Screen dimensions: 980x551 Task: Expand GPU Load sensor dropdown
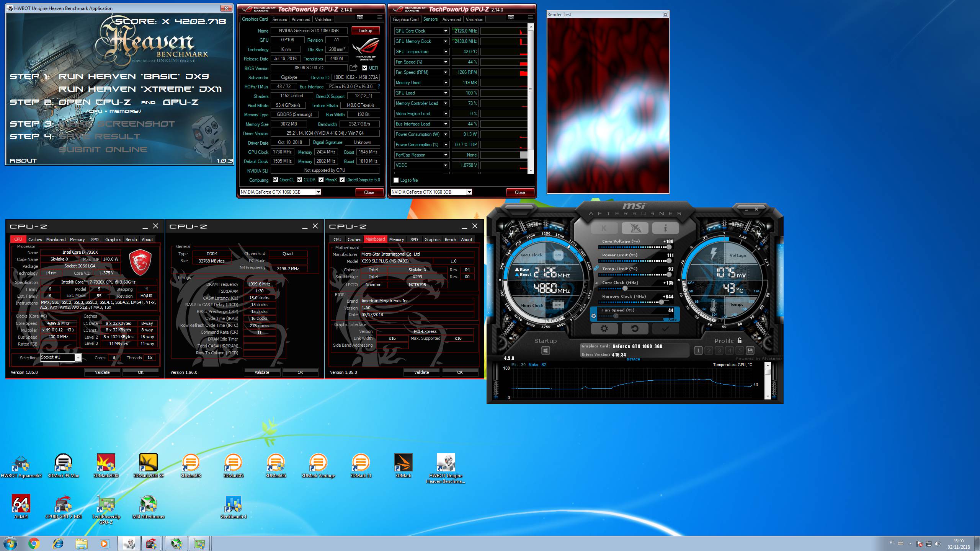click(446, 93)
